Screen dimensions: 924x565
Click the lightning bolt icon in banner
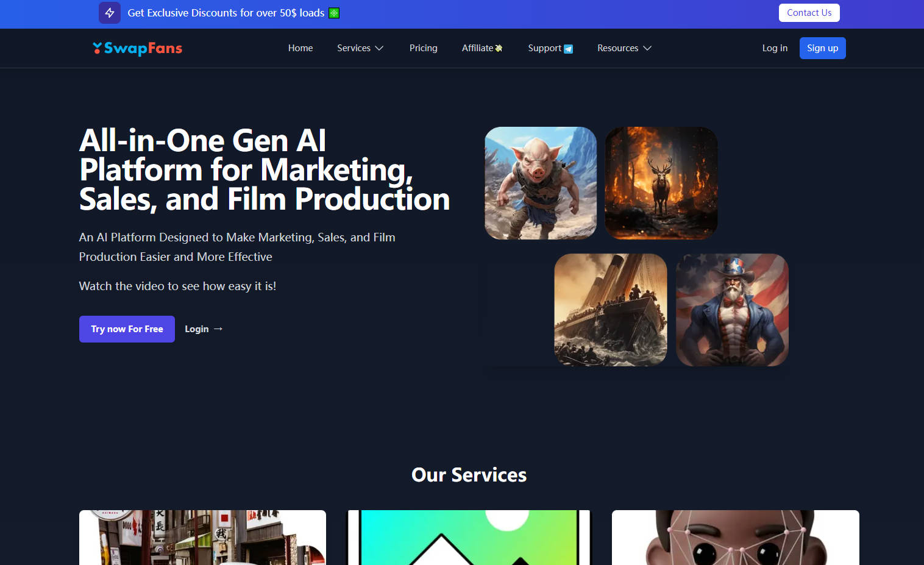pyautogui.click(x=110, y=13)
